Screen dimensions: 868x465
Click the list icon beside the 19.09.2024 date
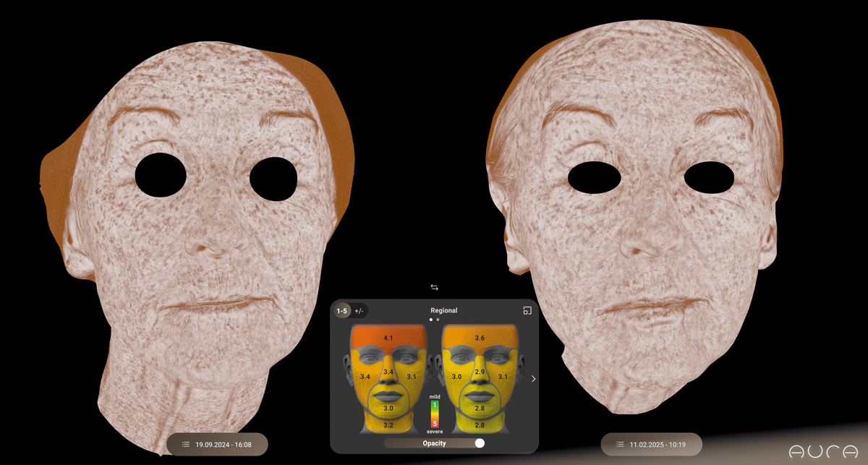coord(186,445)
